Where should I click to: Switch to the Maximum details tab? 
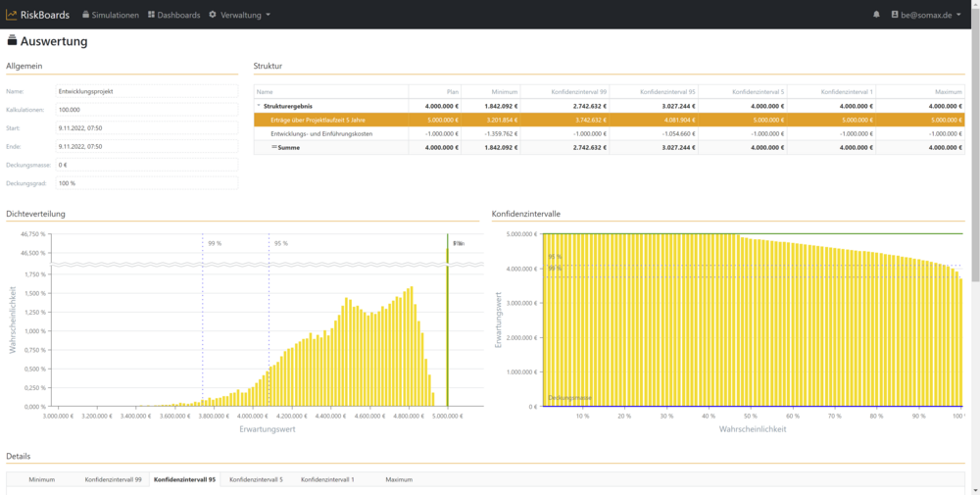click(x=398, y=479)
